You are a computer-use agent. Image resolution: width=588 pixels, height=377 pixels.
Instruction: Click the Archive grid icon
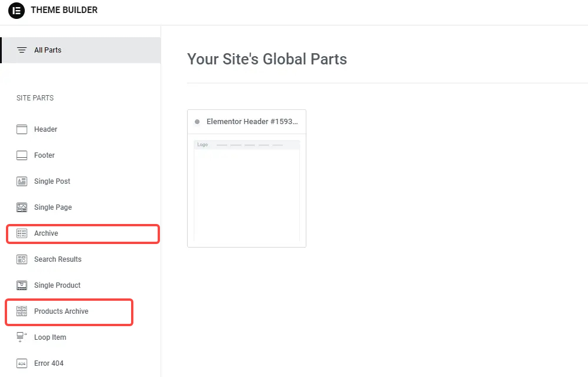click(22, 233)
